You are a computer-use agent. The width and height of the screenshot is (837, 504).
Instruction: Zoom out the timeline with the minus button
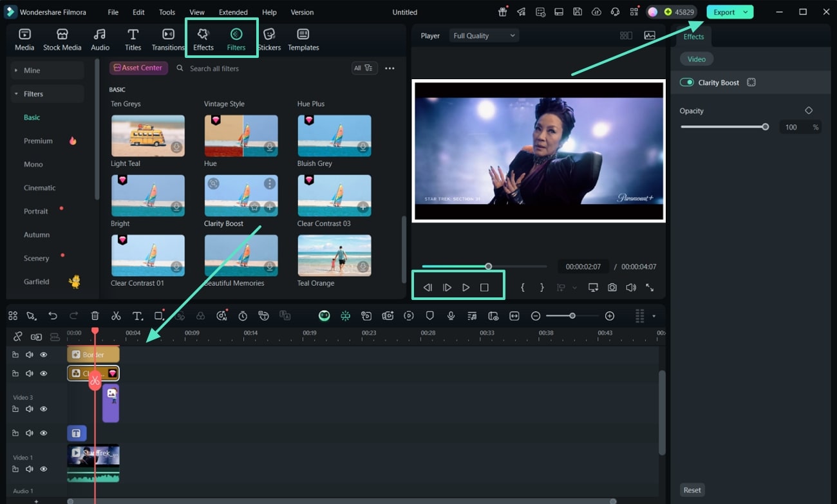tap(536, 315)
